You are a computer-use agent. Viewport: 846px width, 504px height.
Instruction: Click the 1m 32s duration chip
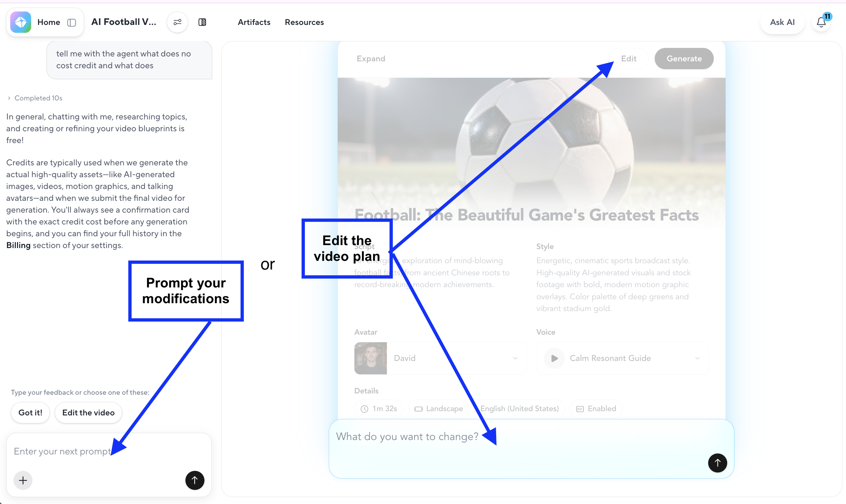click(x=379, y=409)
